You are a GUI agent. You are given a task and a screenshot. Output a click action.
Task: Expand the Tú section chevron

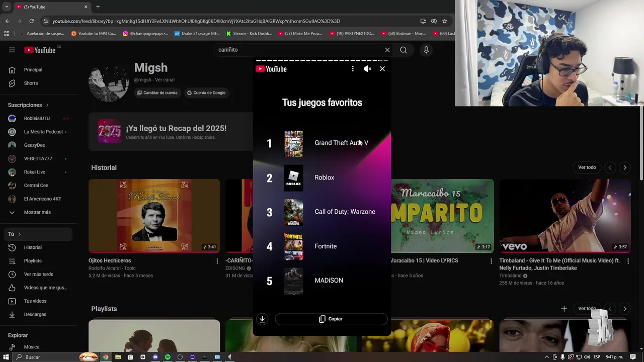pyautogui.click(x=19, y=234)
